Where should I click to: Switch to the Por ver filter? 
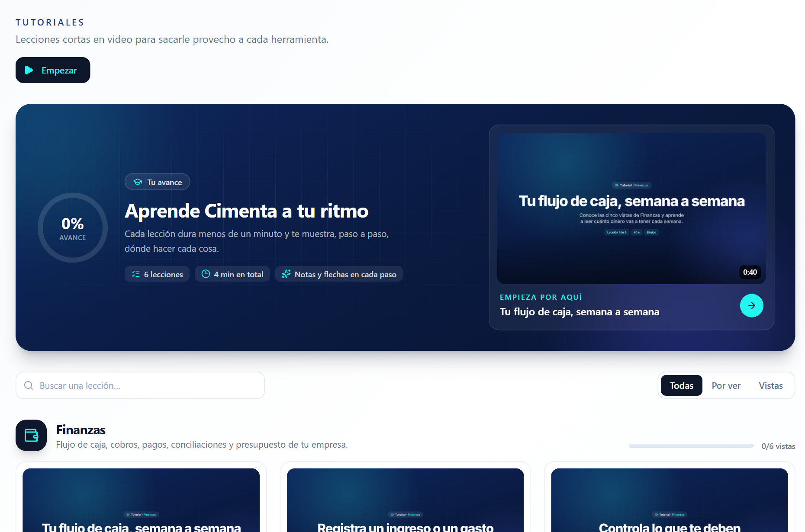pyautogui.click(x=726, y=385)
